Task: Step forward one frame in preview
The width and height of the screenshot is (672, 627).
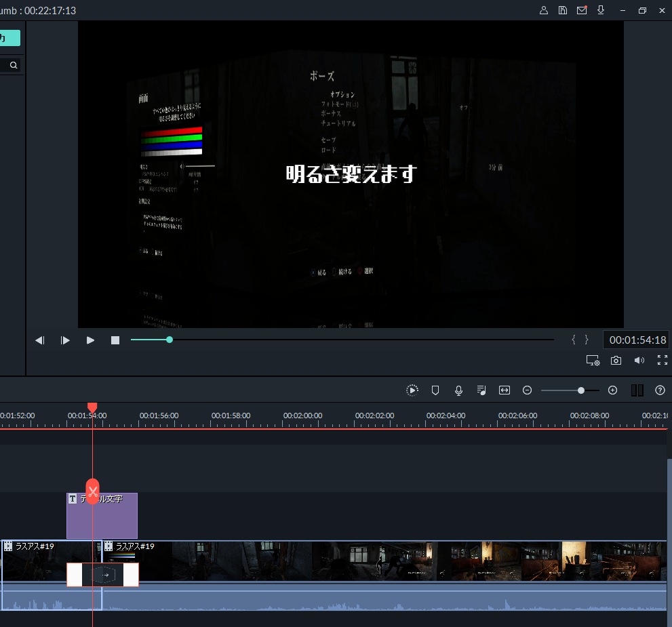Action: 64,340
